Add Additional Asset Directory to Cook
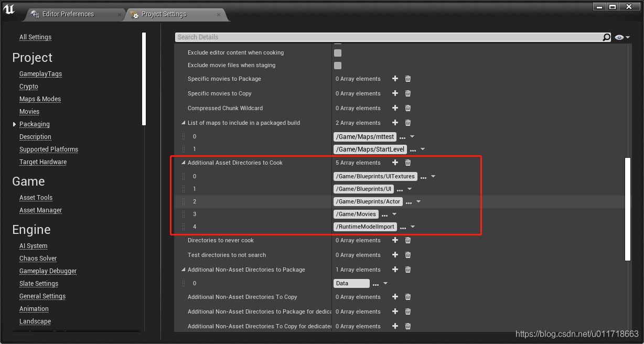The width and height of the screenshot is (644, 344). 395,163
